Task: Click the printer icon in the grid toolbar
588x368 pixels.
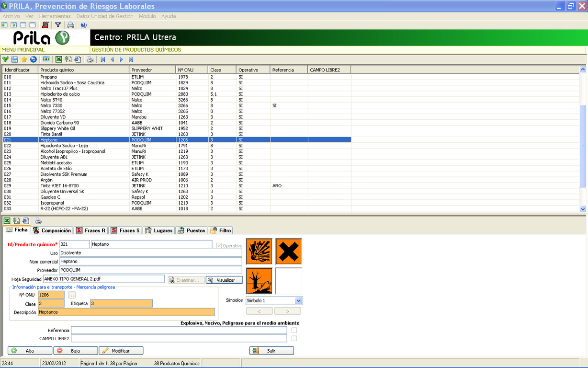Action: tap(90, 59)
